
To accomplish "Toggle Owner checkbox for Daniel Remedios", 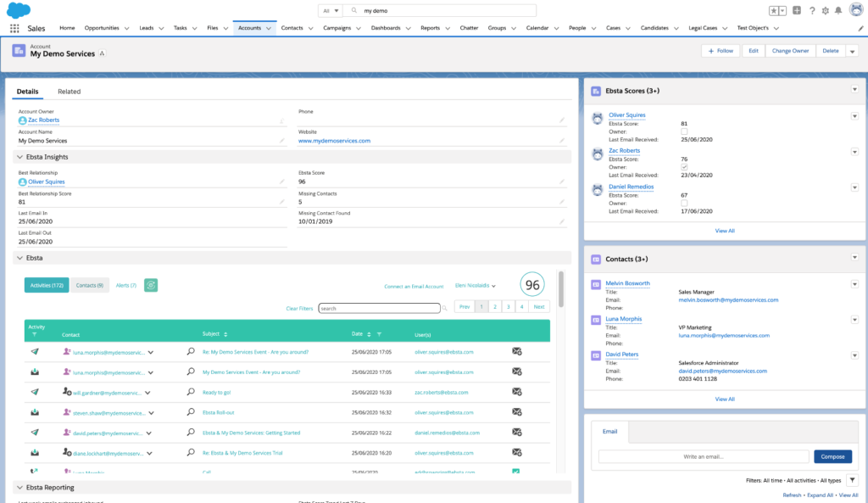I will click(684, 203).
